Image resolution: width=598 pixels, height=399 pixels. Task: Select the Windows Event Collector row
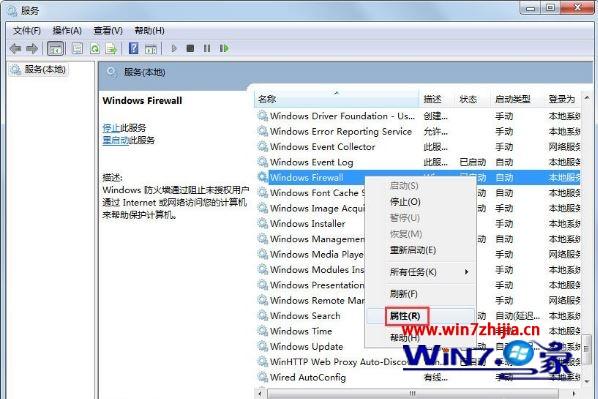point(418,146)
